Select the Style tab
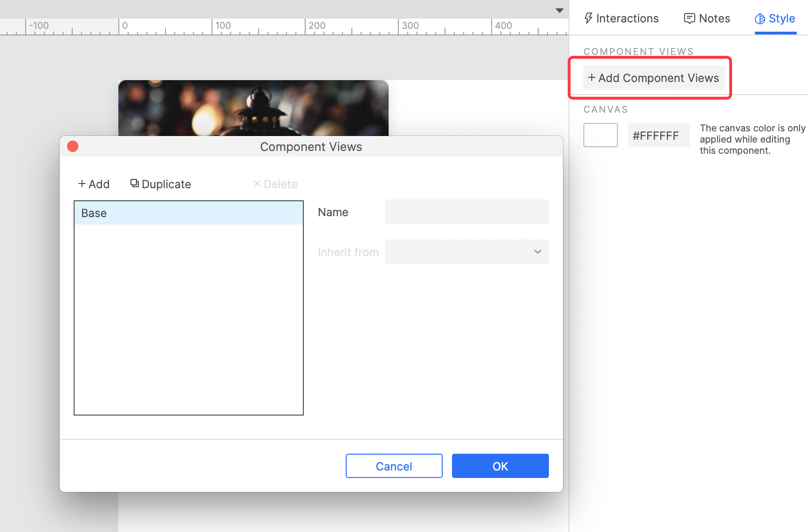Image resolution: width=808 pixels, height=532 pixels. click(x=775, y=18)
